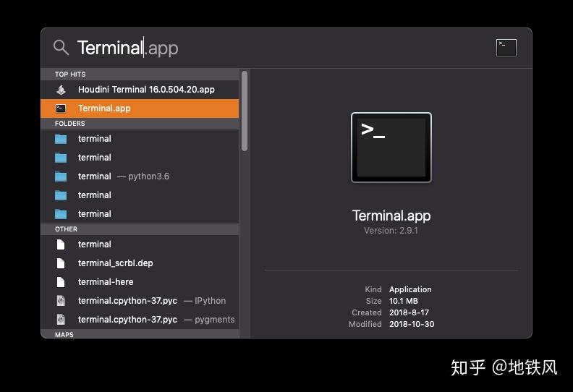Screen dimensions: 573x392
Task: Select the terminal file under Other
Action: click(x=140, y=244)
